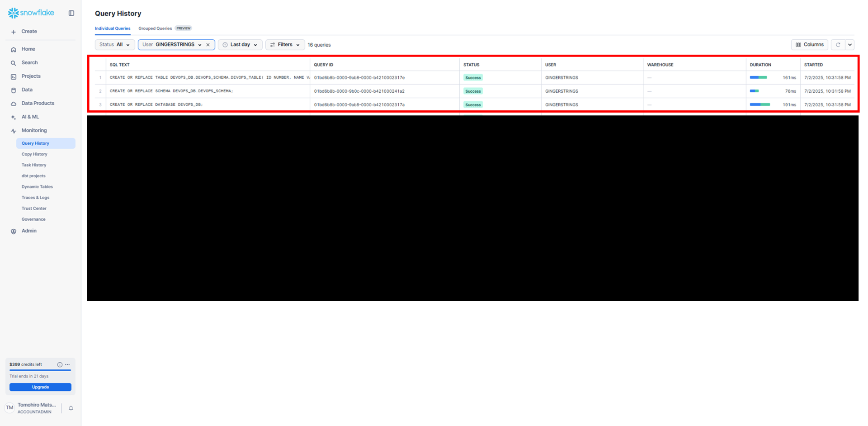Open Task History in sidebar
The image size is (868, 426).
click(x=34, y=165)
